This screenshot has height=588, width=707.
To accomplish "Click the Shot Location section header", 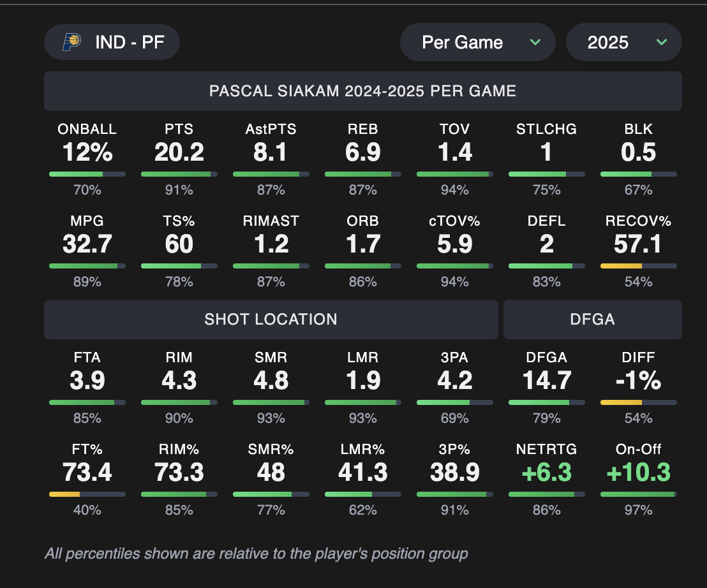I will click(x=271, y=320).
